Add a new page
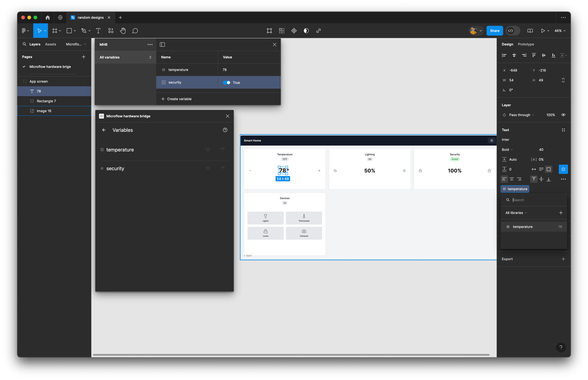 (84, 57)
